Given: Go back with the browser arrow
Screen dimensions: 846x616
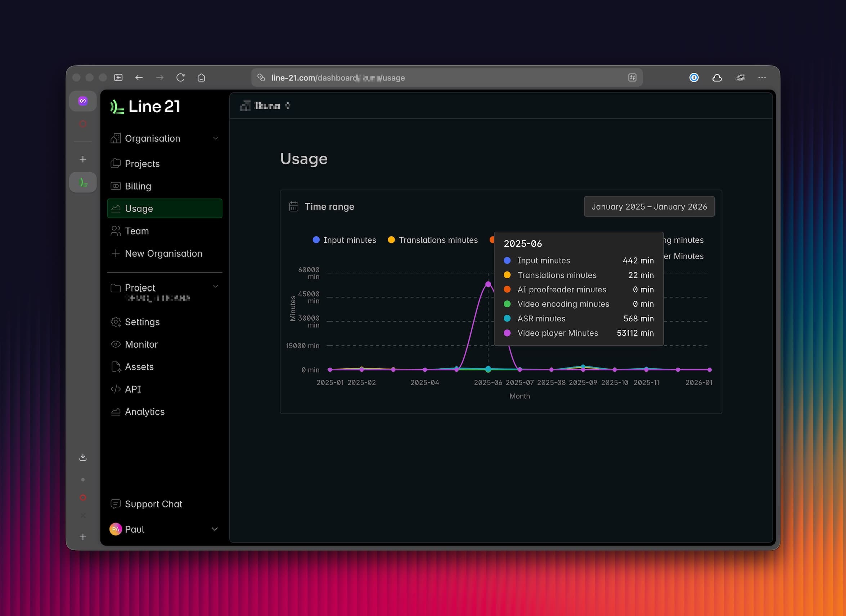Looking at the screenshot, I should point(139,78).
